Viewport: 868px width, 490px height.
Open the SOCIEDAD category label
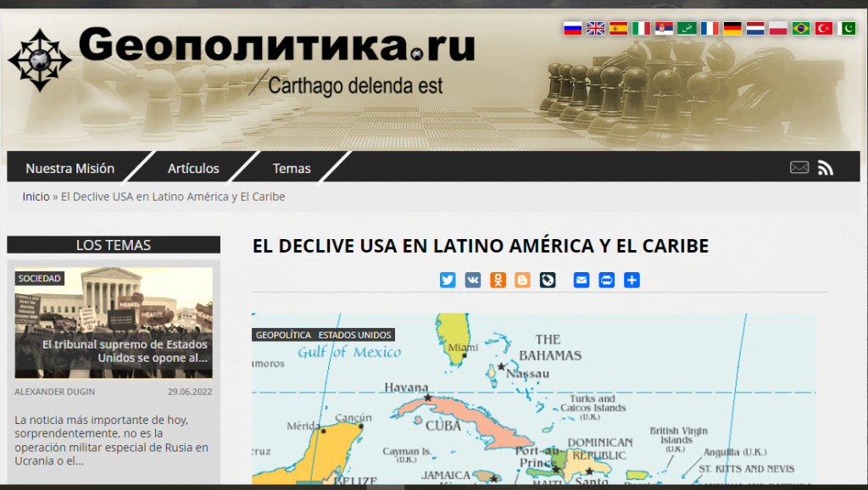(39, 279)
